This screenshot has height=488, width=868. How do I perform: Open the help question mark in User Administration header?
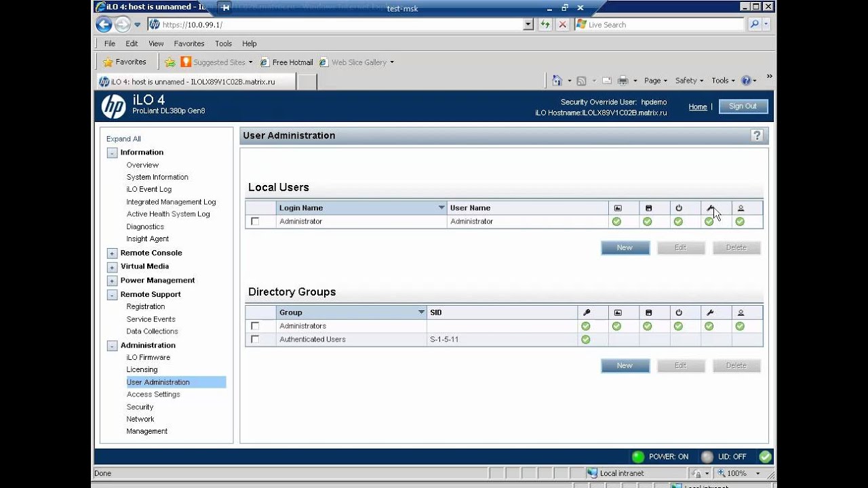757,136
